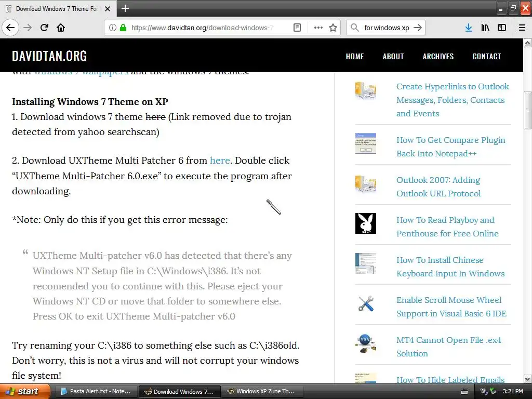Open the Library bookmarks menu
The height and width of the screenshot is (399, 532).
[x=485, y=28]
